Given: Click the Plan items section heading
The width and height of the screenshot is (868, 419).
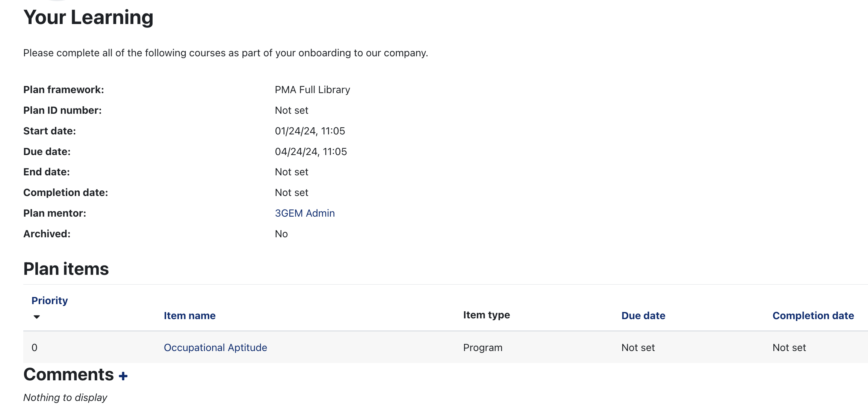Looking at the screenshot, I should (x=66, y=269).
